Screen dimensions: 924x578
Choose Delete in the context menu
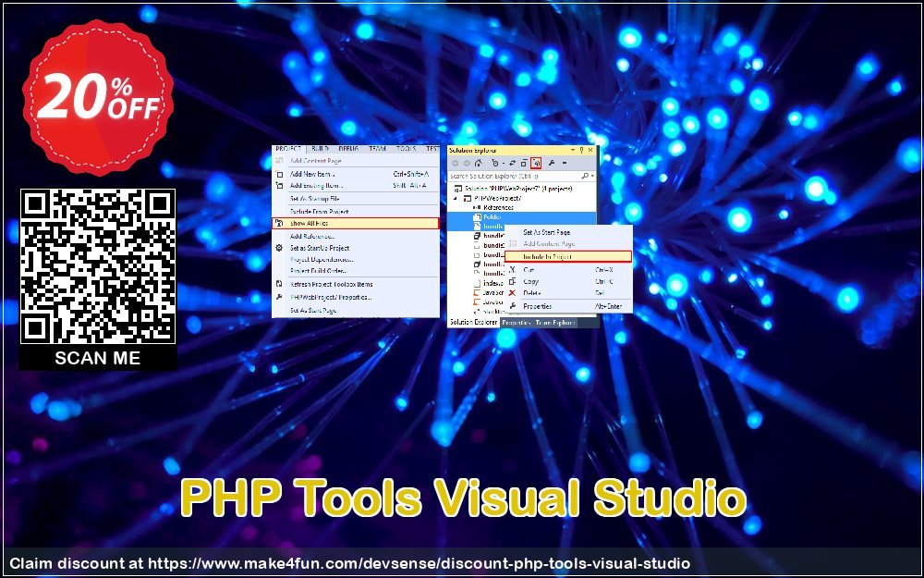(568, 293)
